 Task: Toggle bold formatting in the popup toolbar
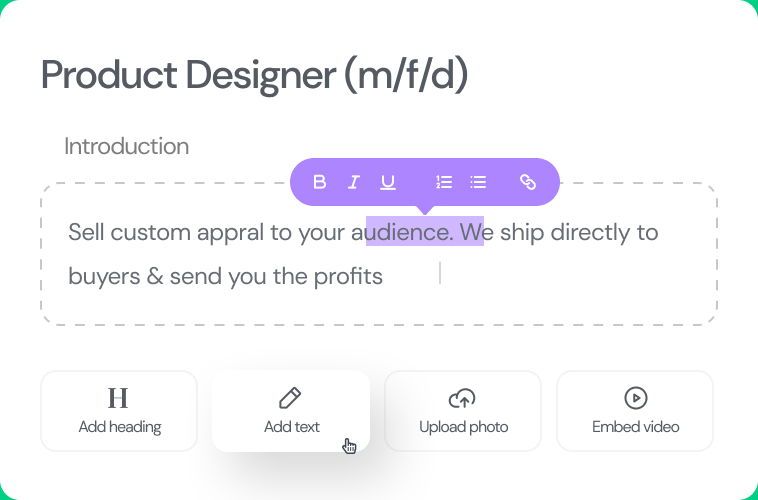point(320,182)
